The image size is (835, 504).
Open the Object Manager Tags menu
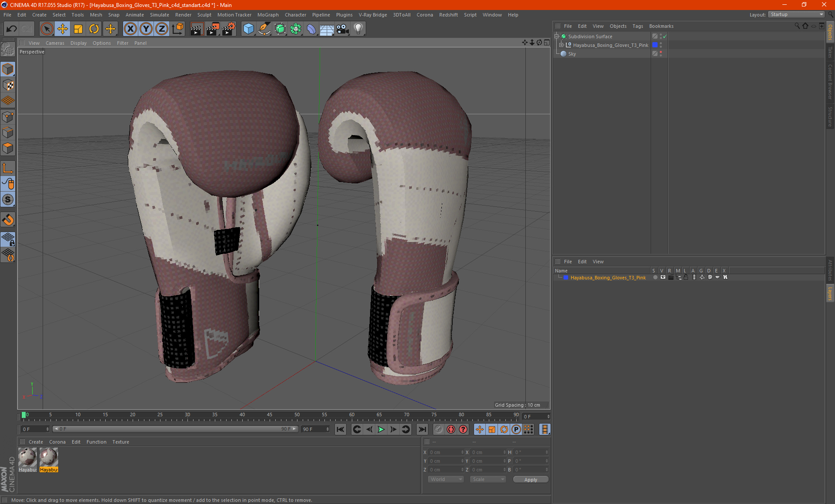pyautogui.click(x=638, y=26)
